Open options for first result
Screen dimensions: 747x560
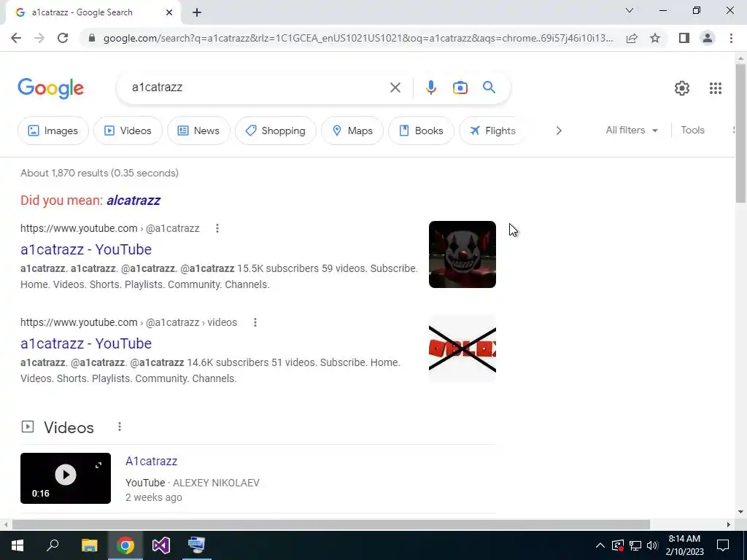point(217,228)
